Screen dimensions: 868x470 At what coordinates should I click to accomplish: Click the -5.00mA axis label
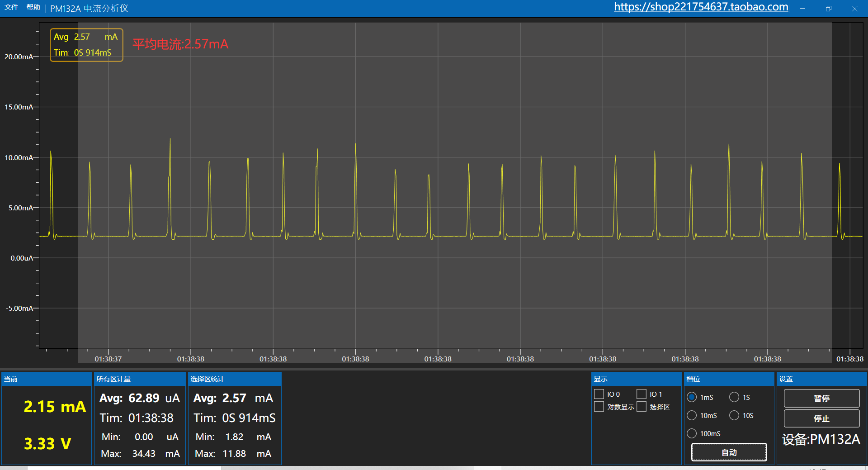tap(20, 308)
